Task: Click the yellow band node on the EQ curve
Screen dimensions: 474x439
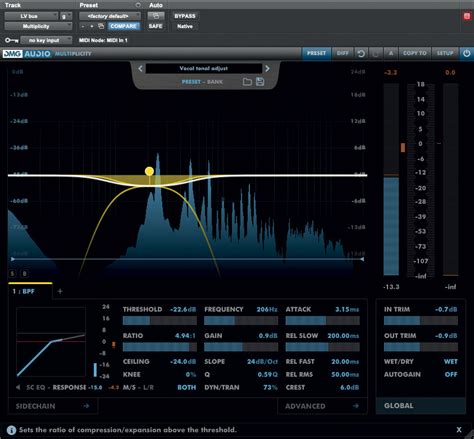Action: tap(149, 171)
